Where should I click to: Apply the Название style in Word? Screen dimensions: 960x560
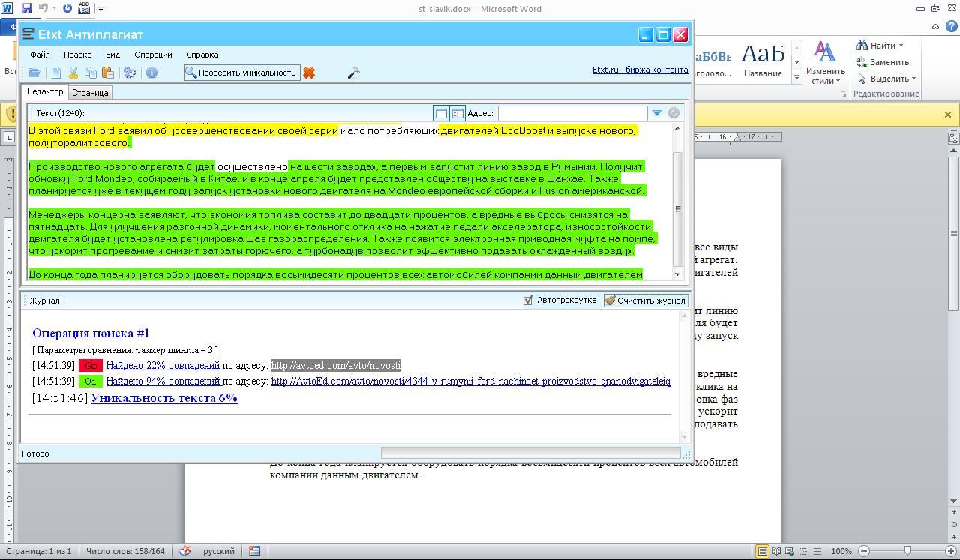click(x=763, y=63)
